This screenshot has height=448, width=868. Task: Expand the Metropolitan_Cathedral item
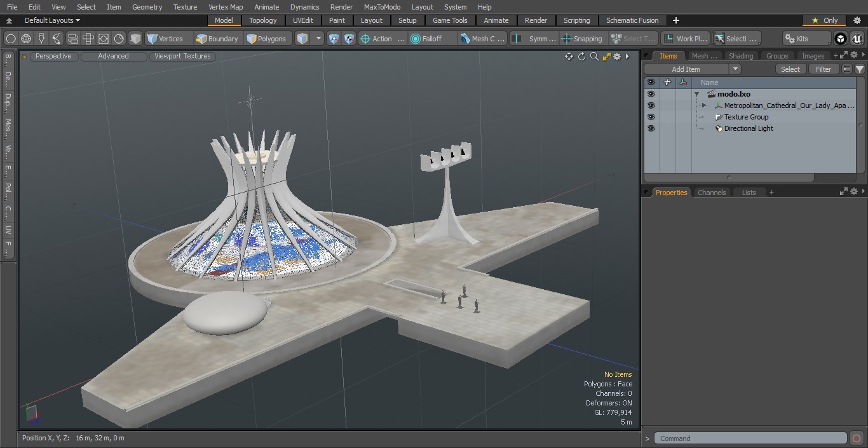(704, 105)
